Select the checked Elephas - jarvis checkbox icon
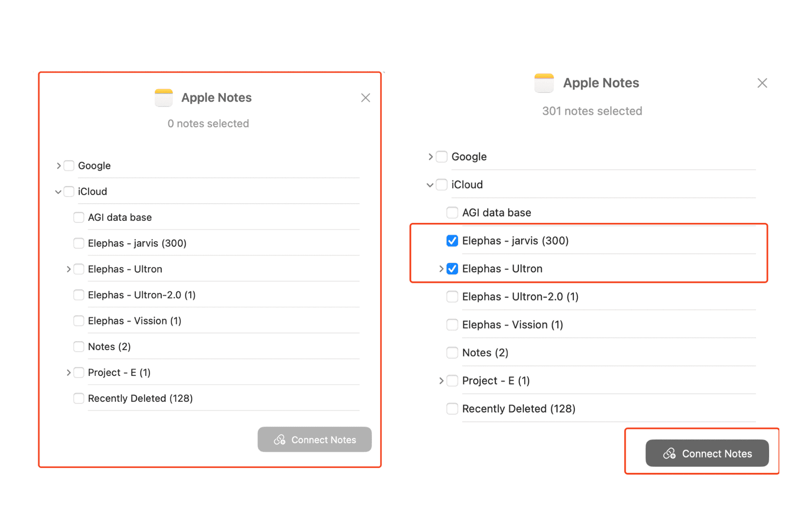This screenshot has width=812, height=527. click(452, 241)
